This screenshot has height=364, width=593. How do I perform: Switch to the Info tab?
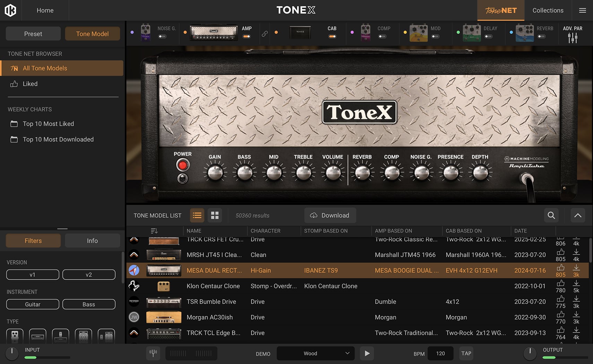tap(92, 241)
